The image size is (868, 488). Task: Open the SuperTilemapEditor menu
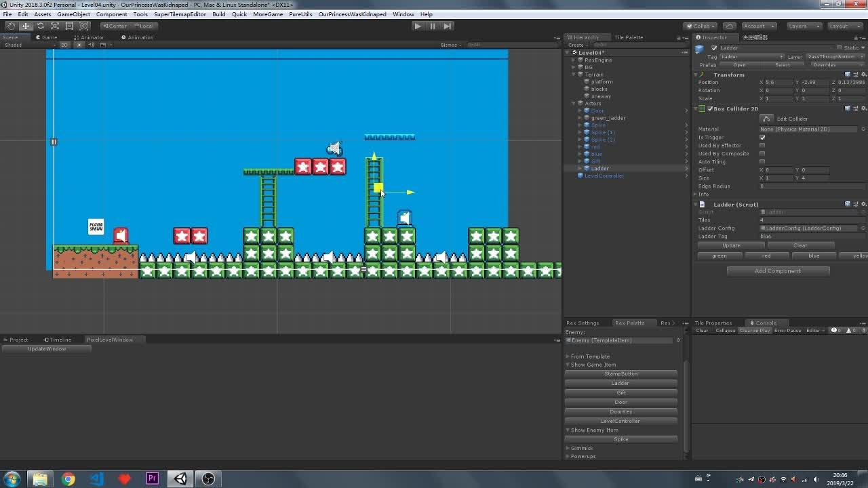click(x=180, y=14)
